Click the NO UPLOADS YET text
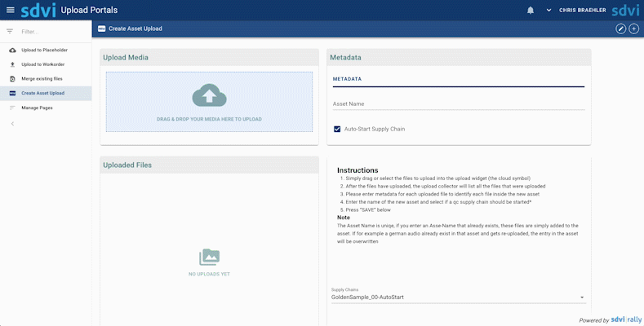Screen dimensions: 644x326 [x=209, y=275]
